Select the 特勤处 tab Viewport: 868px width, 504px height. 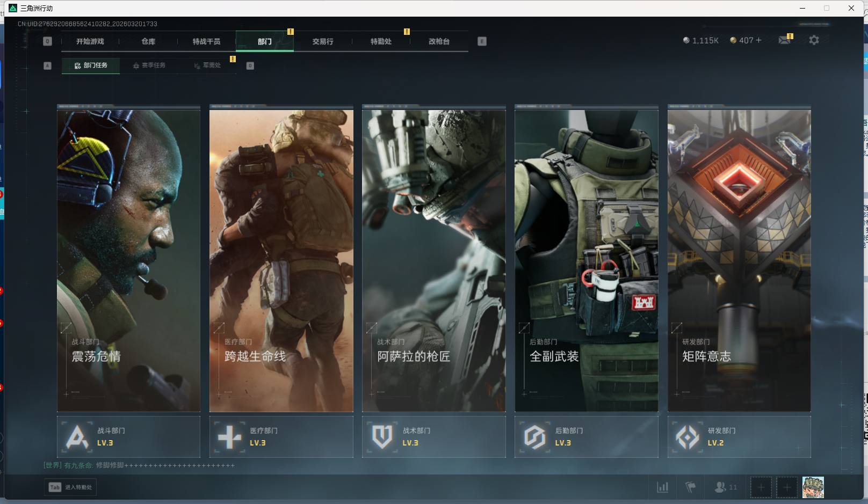[x=381, y=41]
